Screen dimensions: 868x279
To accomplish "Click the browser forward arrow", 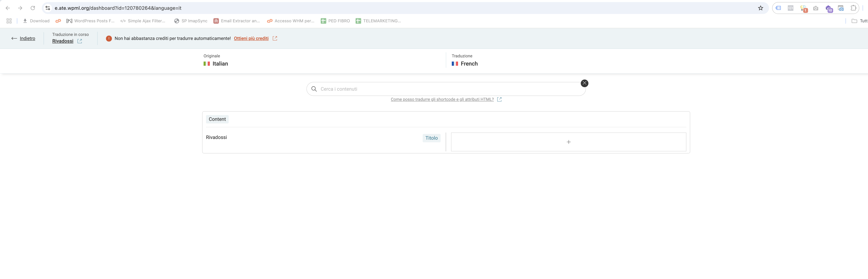I will point(20,8).
